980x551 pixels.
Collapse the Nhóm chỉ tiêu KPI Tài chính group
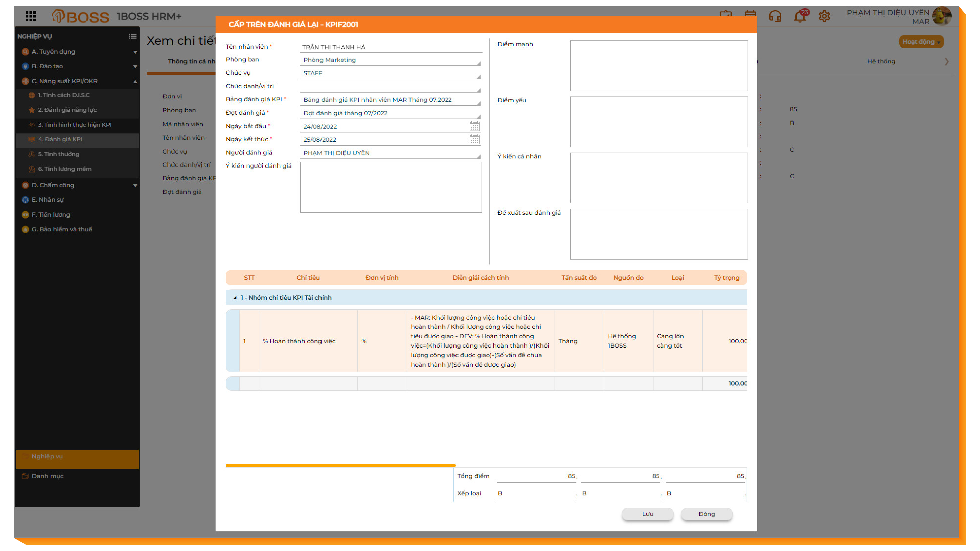tap(235, 298)
